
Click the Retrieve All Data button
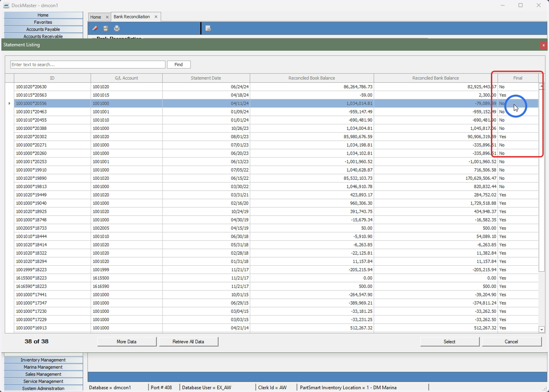click(188, 342)
